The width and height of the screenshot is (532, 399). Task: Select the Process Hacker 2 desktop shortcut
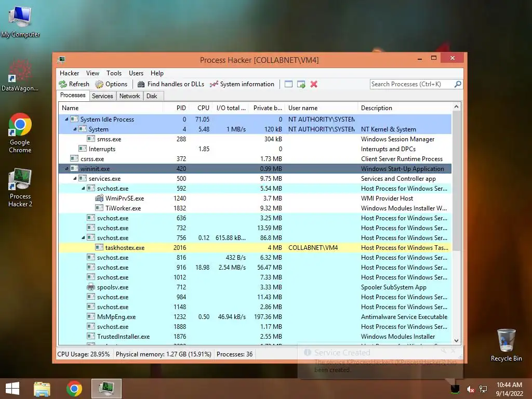click(x=20, y=187)
